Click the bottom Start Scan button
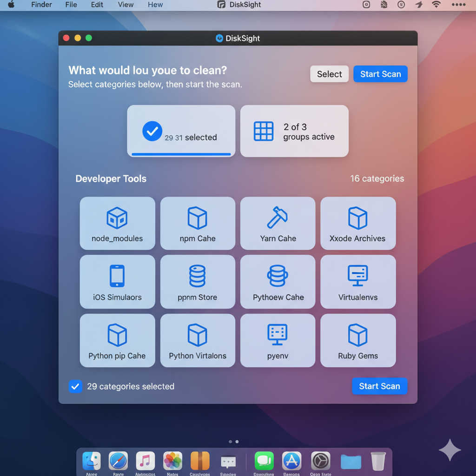This screenshot has width=476, height=476. point(379,386)
